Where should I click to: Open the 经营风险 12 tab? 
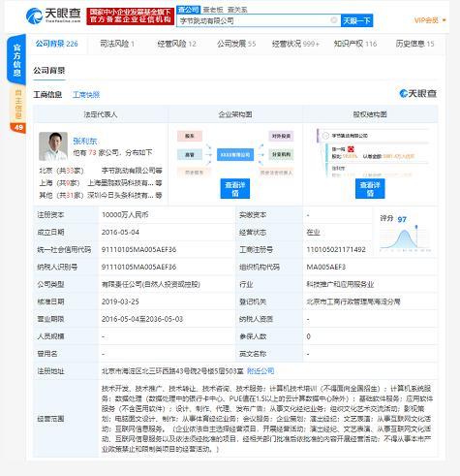[176, 44]
